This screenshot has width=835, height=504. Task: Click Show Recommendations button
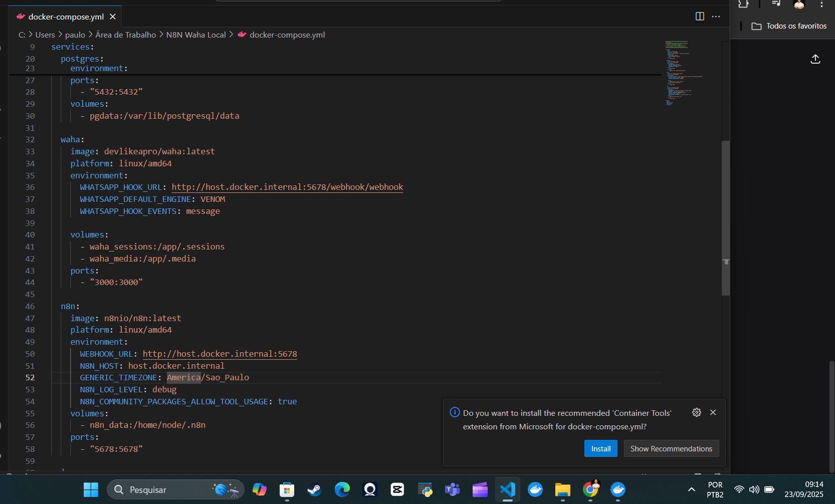[x=671, y=448]
